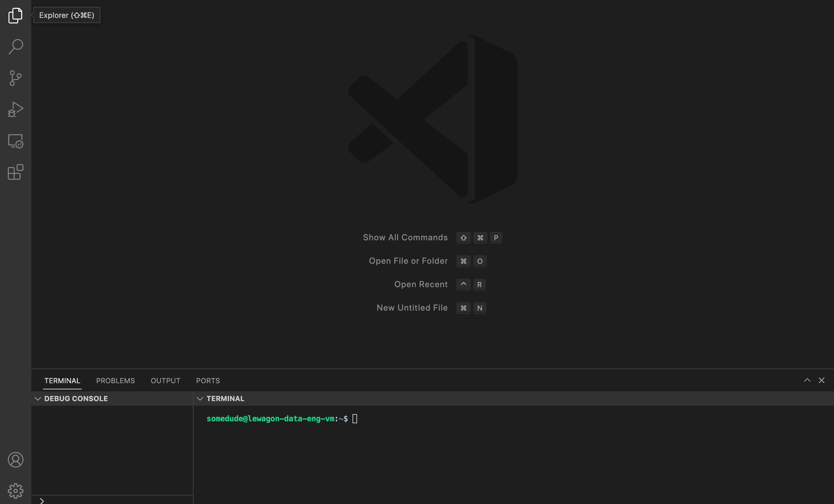Open the Manage gear settings icon

[x=16, y=491]
